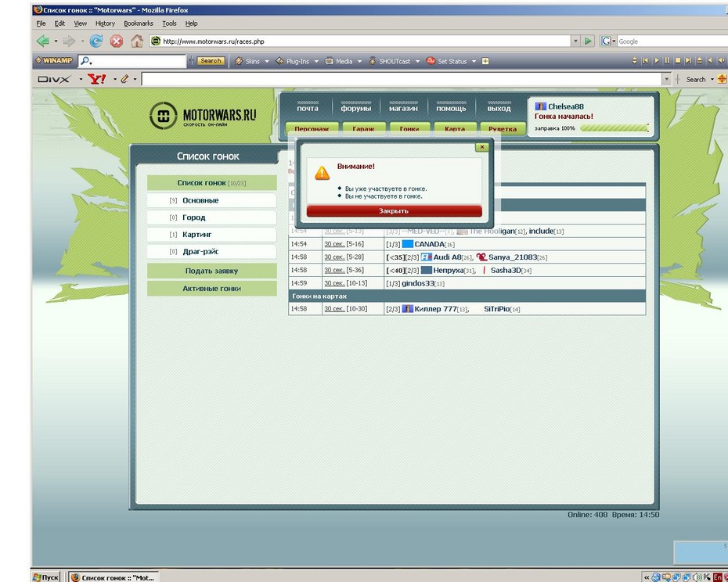Select the Основные race category
The width and height of the screenshot is (728, 582).
coord(211,200)
